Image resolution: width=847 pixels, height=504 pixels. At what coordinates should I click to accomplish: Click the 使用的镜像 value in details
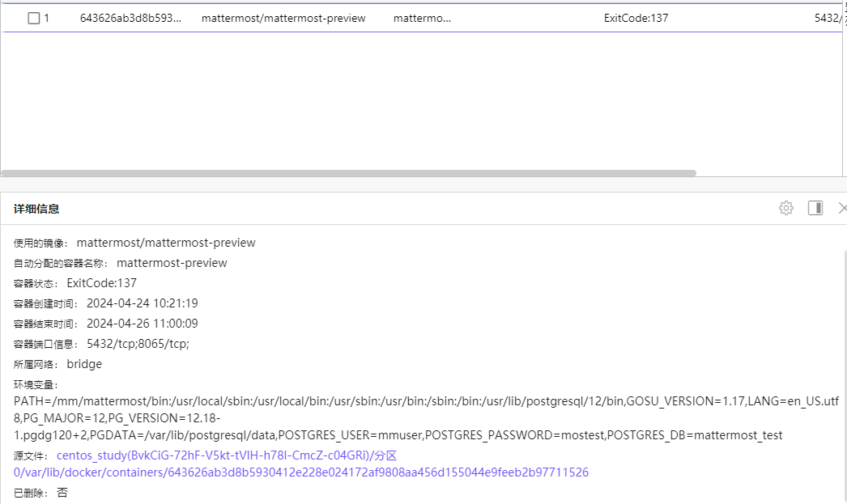tap(166, 243)
